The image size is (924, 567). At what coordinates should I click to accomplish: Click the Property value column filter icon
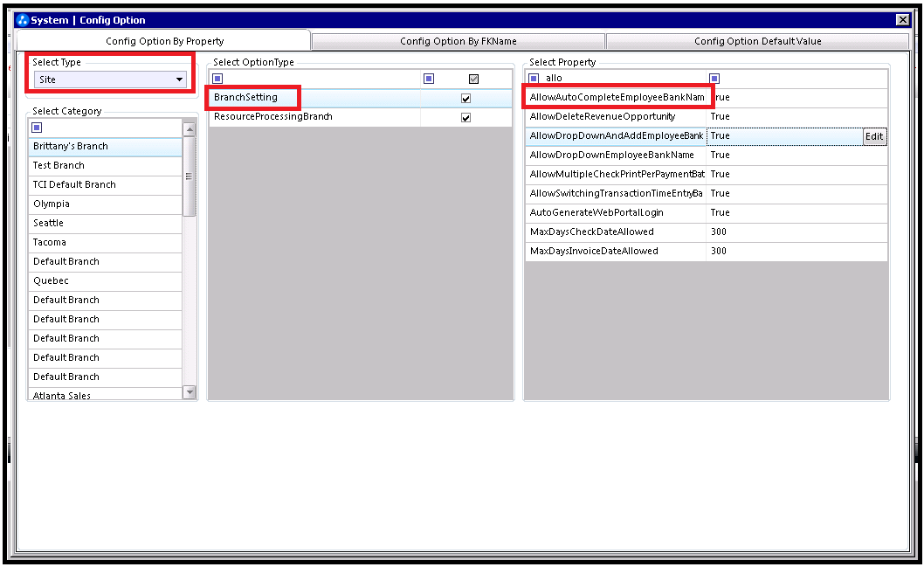714,79
